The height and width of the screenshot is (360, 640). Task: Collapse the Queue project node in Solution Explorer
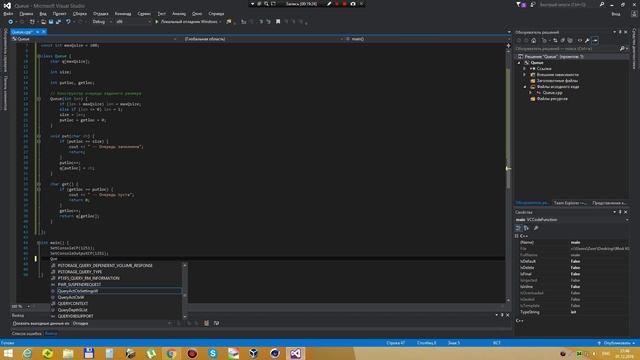(x=519, y=63)
